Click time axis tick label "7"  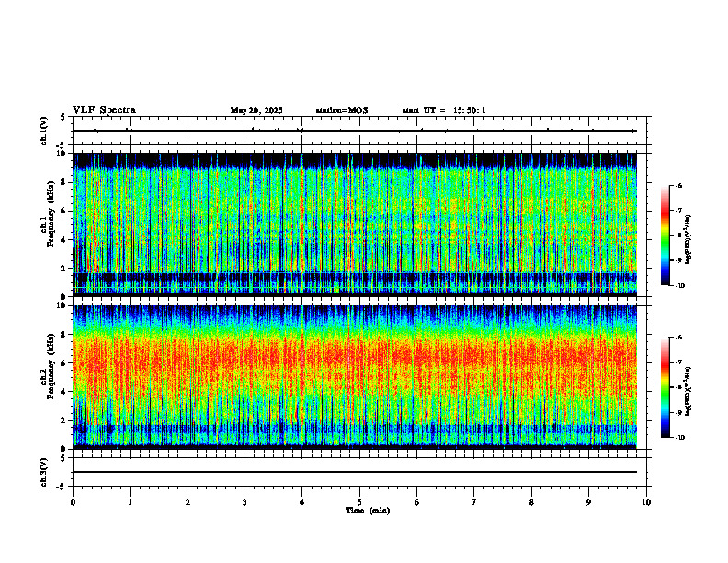474,502
